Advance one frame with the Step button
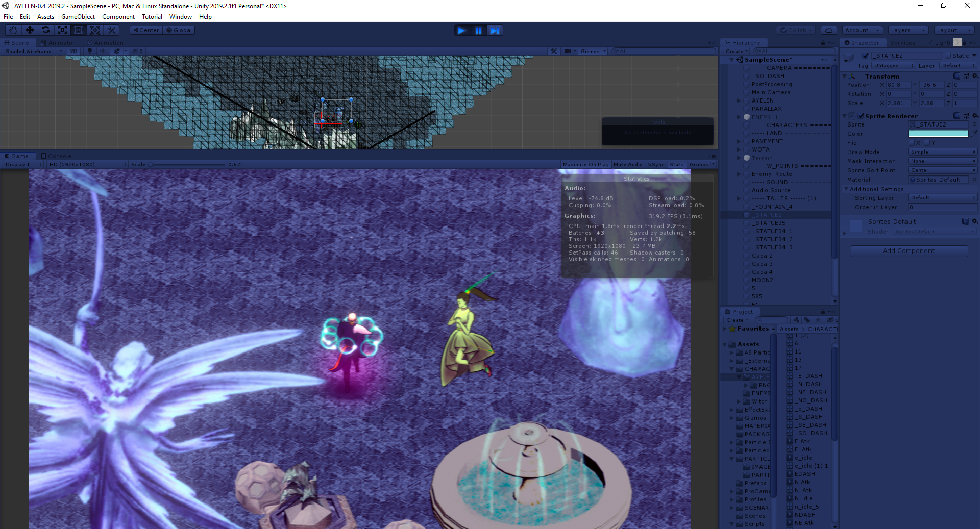This screenshot has width=980, height=529. click(x=495, y=31)
